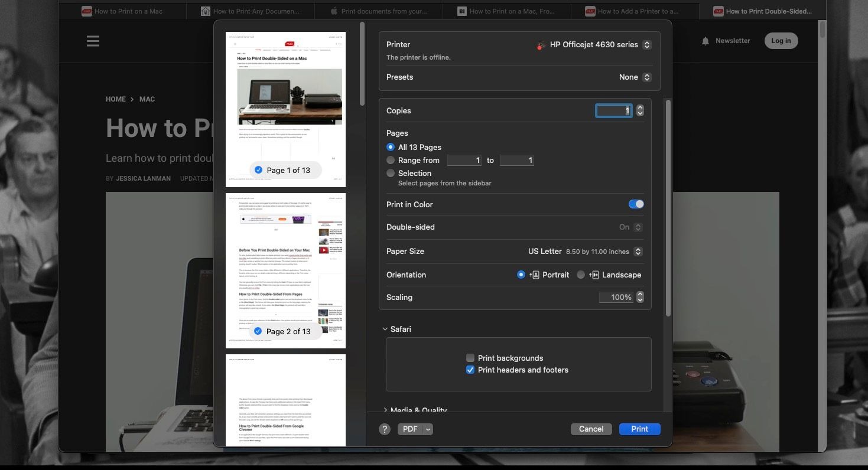Open the hamburger menu icon
868x470 pixels.
tap(93, 41)
